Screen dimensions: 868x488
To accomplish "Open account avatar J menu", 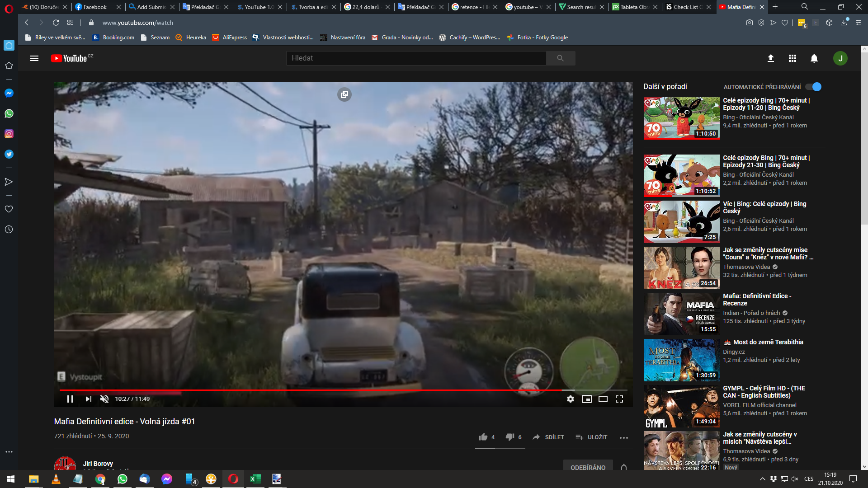I will click(840, 58).
